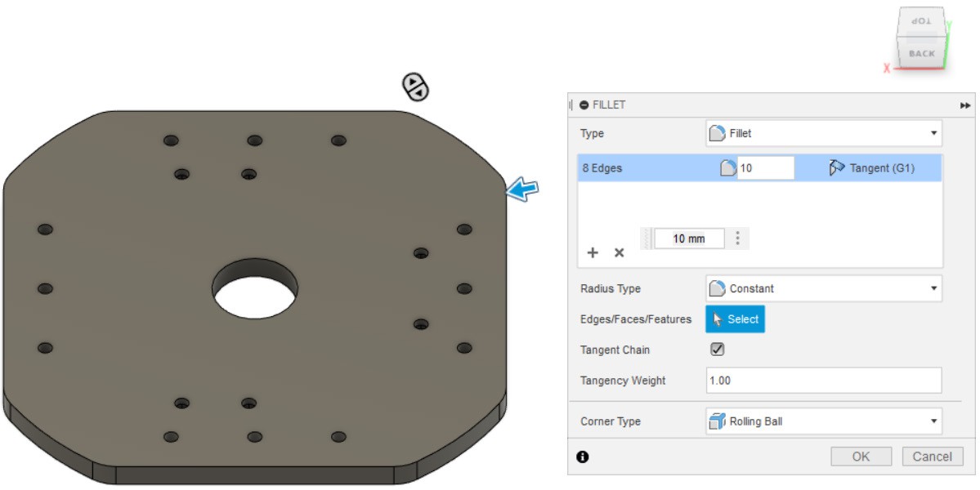980x490 pixels.
Task: Open the Type dropdown showing Fillet
Action: pyautogui.click(x=823, y=133)
